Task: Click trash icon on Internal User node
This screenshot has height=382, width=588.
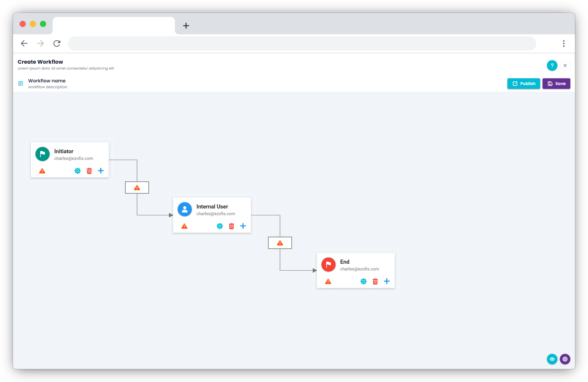Action: click(231, 226)
